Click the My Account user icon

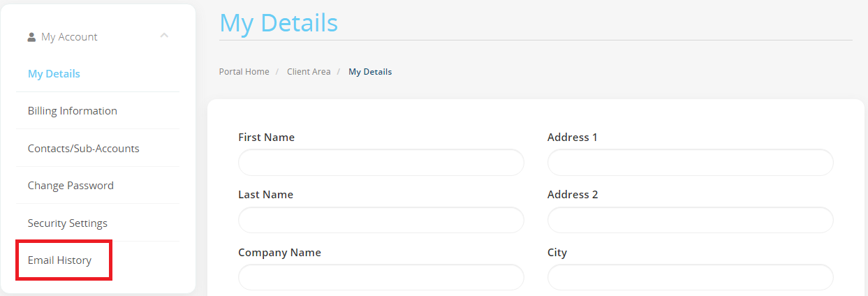point(31,37)
